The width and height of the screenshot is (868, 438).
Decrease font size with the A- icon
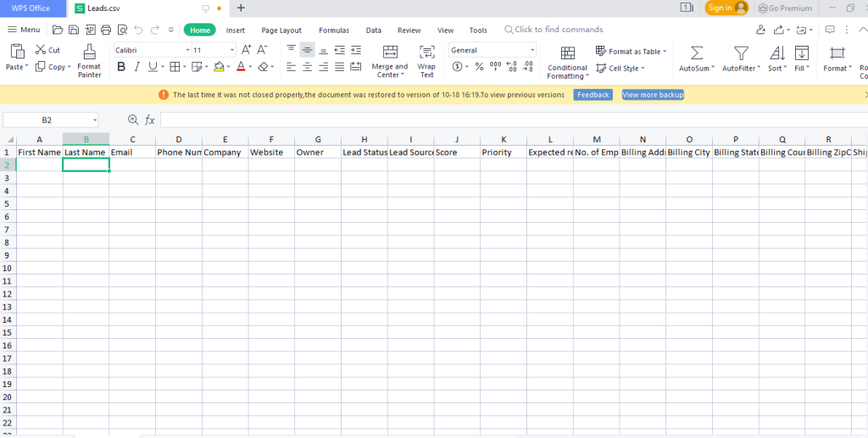click(263, 50)
